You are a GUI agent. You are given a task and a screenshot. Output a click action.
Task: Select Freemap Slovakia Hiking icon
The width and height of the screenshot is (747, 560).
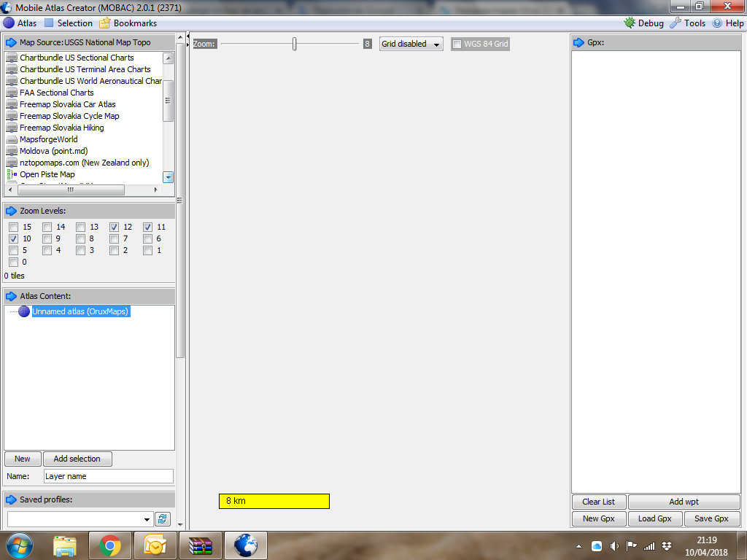12,128
